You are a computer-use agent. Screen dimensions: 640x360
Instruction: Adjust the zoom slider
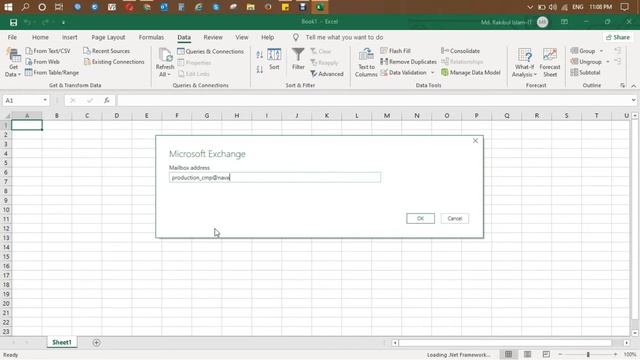coord(588,354)
